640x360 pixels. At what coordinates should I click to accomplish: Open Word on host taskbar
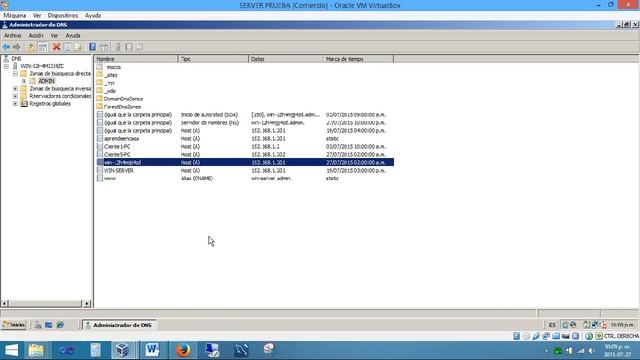(x=152, y=350)
